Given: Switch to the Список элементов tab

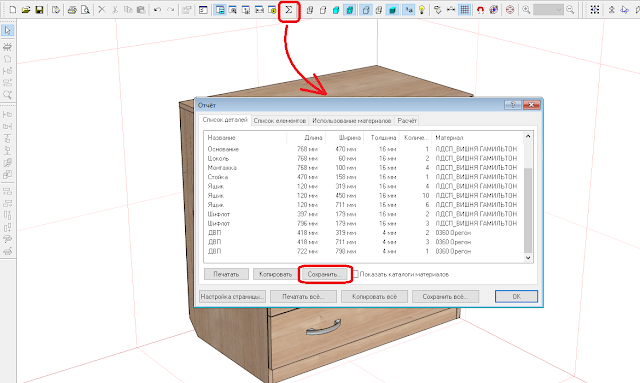Looking at the screenshot, I should [x=280, y=121].
